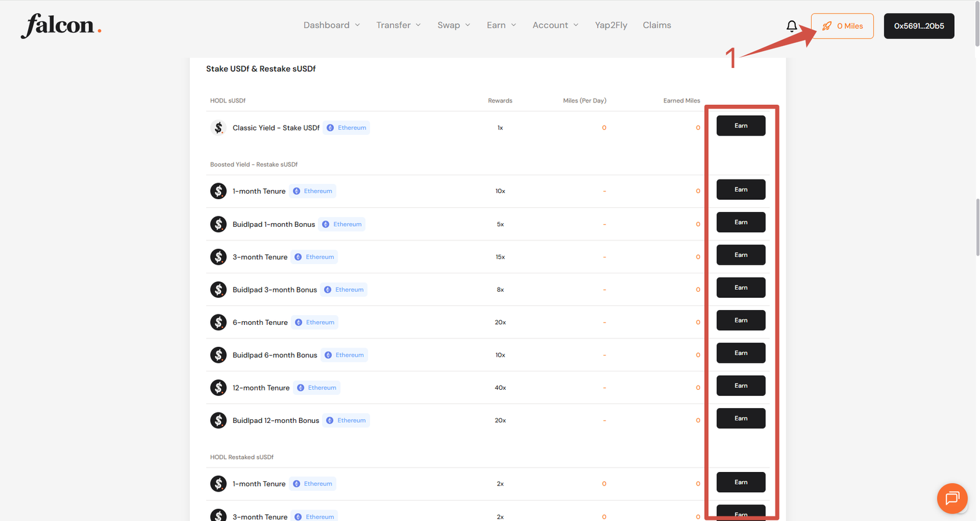Expand the Account dropdown menu
Viewport: 980px width, 521px height.
(x=555, y=25)
